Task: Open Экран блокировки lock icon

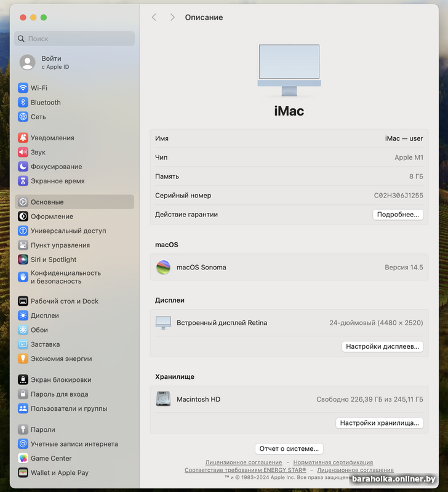Action: pyautogui.click(x=23, y=379)
